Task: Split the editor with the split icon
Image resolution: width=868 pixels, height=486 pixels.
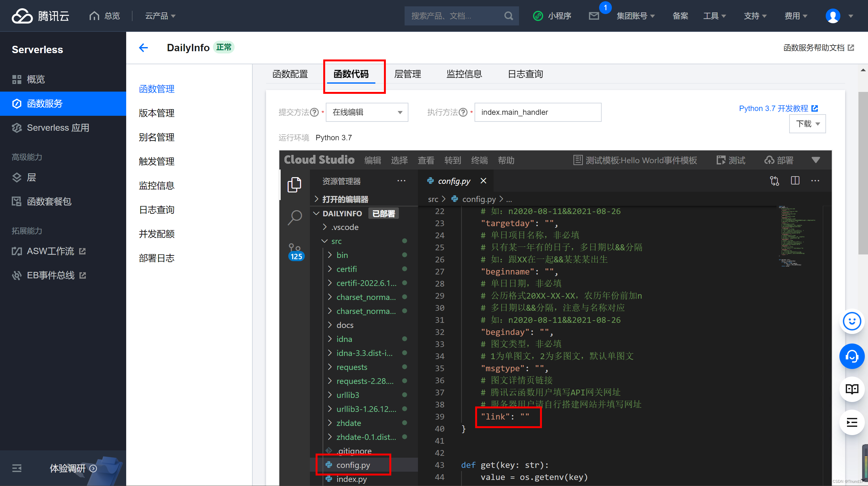Action: coord(795,181)
